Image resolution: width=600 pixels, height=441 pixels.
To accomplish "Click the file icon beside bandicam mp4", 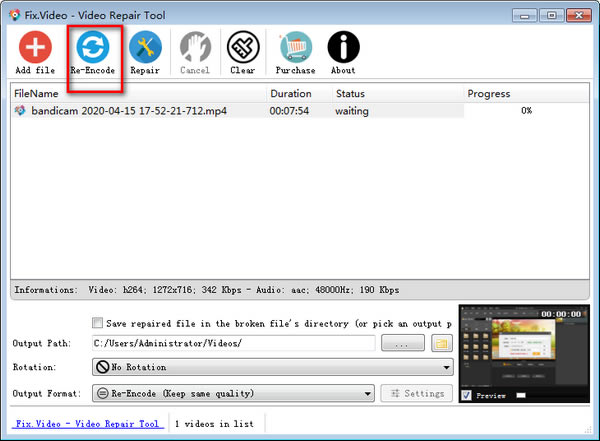I will 20,111.
